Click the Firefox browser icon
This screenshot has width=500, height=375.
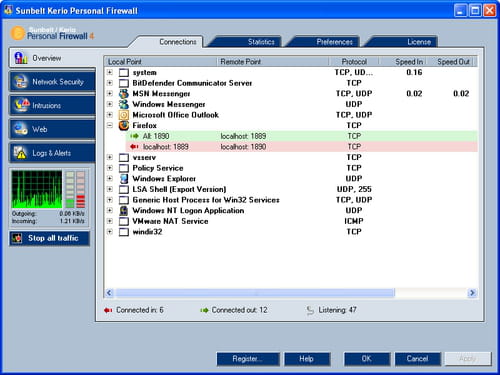click(x=124, y=126)
